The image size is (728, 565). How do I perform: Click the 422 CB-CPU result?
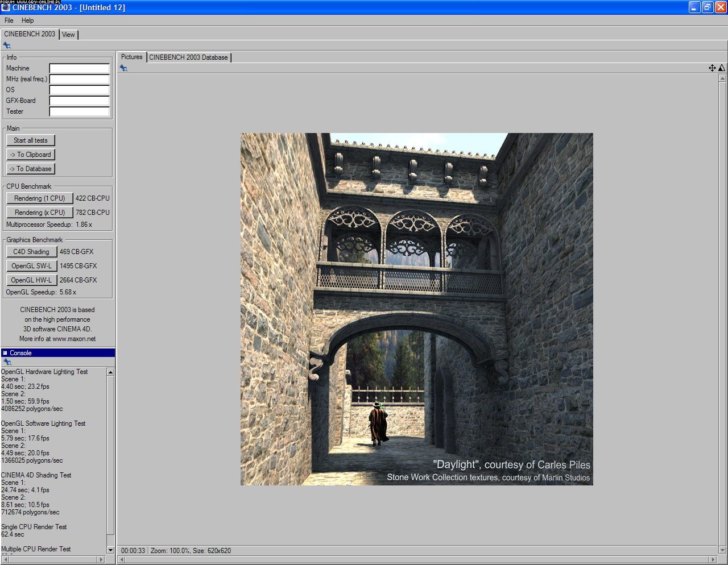tap(93, 198)
